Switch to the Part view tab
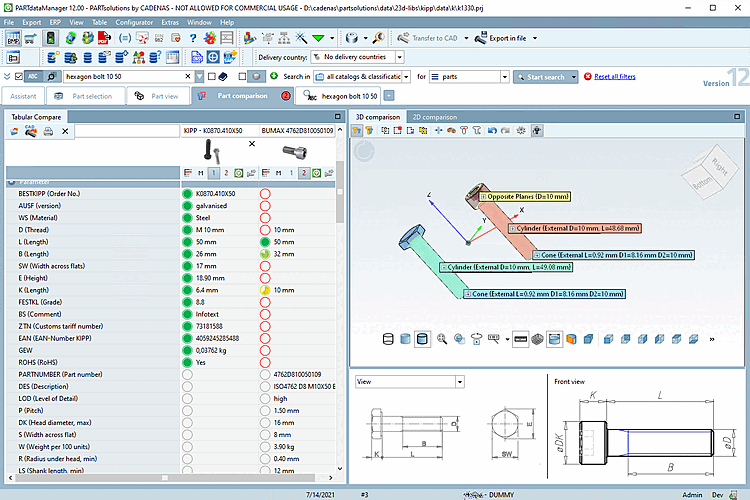Image resolution: width=750 pixels, height=500 pixels. pos(158,96)
